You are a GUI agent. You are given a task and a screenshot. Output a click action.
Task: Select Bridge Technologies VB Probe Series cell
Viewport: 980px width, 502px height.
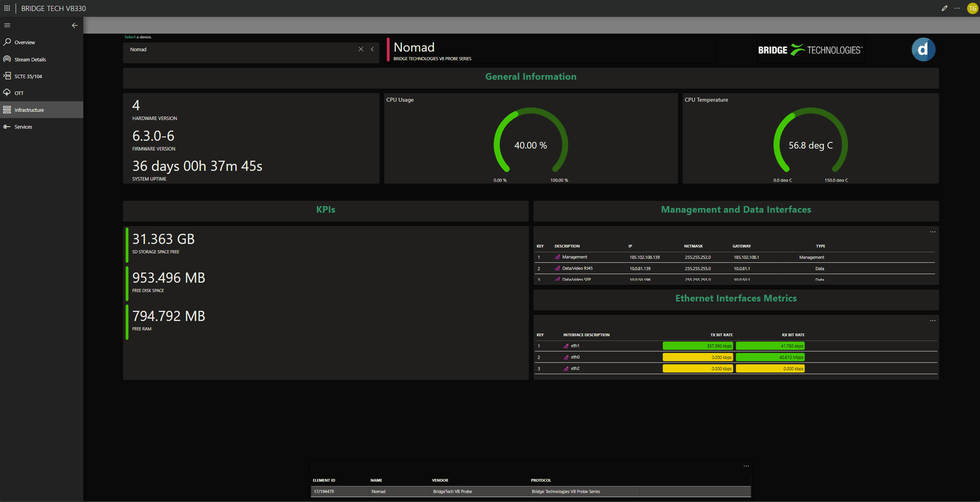(565, 492)
